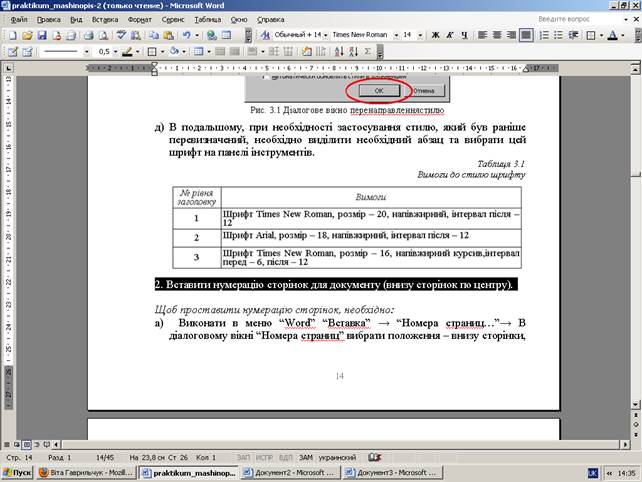This screenshot has width=642, height=482.
Task: Copy the selection with the toolbar icon
Action: pos(154,35)
